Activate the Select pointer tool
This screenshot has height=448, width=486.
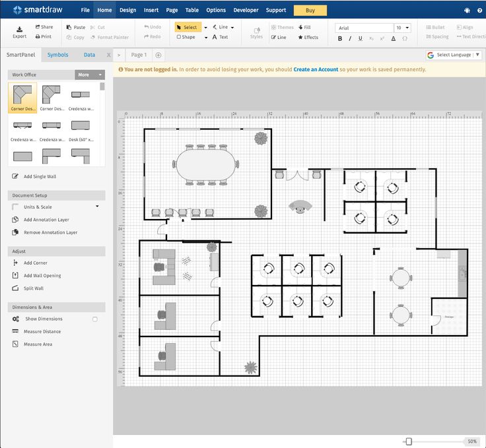[187, 27]
